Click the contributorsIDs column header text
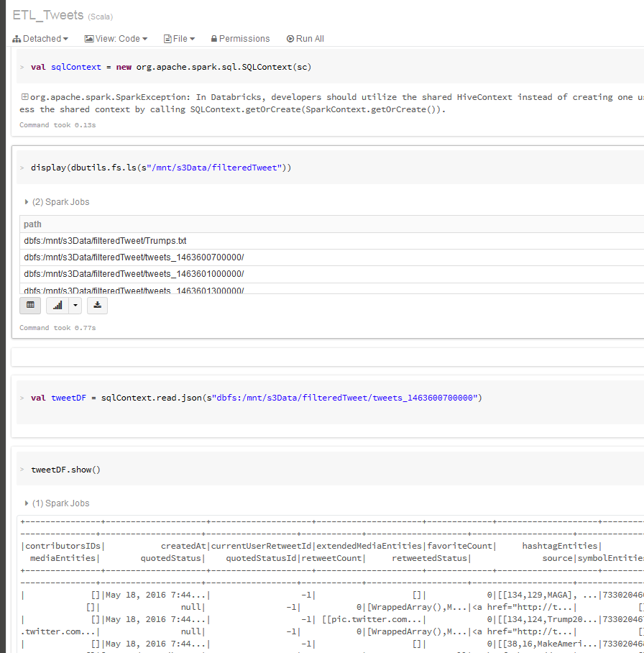Image resolution: width=644 pixels, height=653 pixels. click(63, 546)
